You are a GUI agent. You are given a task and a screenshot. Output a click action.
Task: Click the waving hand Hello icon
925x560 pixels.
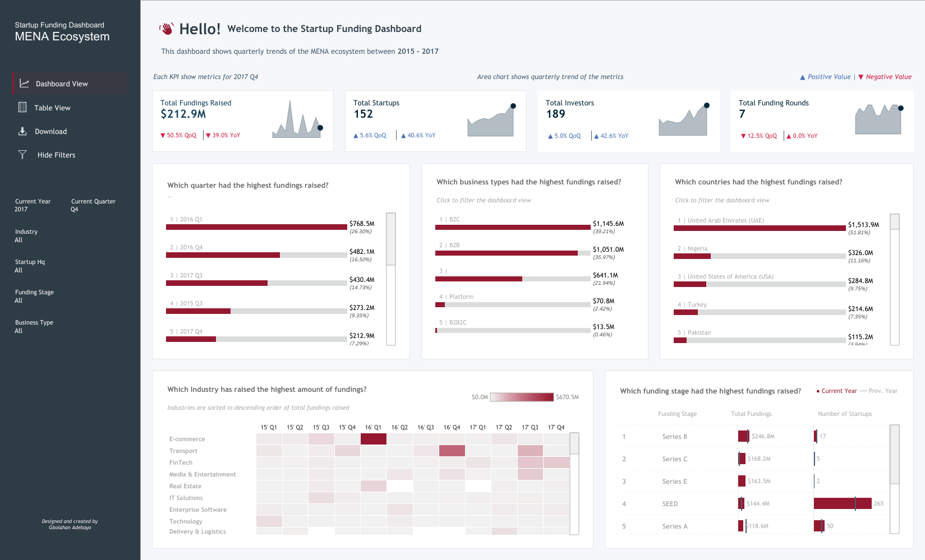point(167,29)
